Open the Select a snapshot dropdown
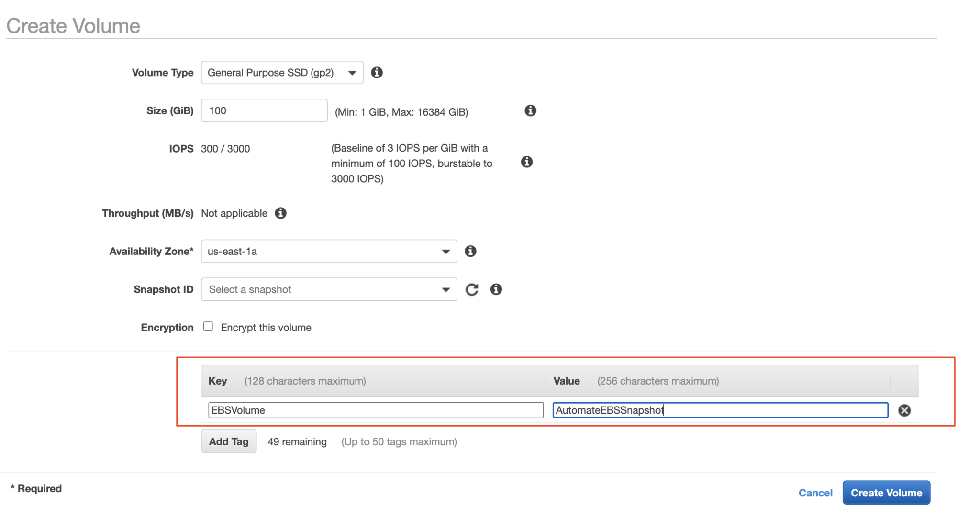Viewport: 980px width, 517px height. click(445, 289)
